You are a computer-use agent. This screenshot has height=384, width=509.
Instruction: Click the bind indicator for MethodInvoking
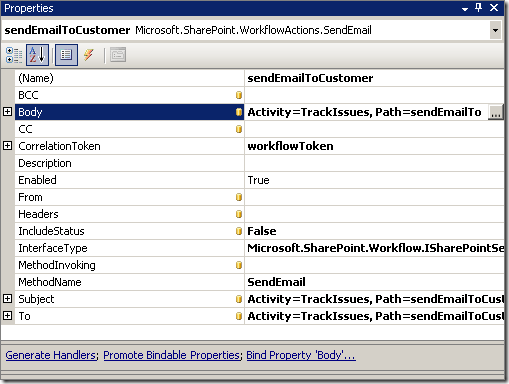[x=239, y=265]
